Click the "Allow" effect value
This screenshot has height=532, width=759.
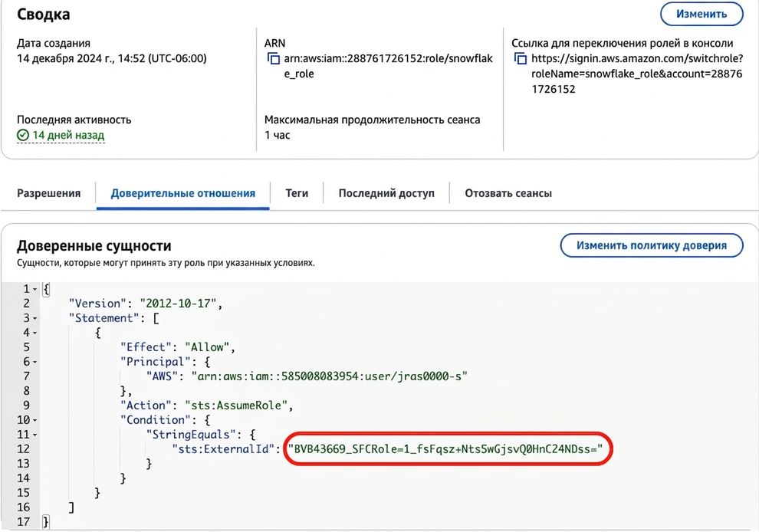[207, 347]
